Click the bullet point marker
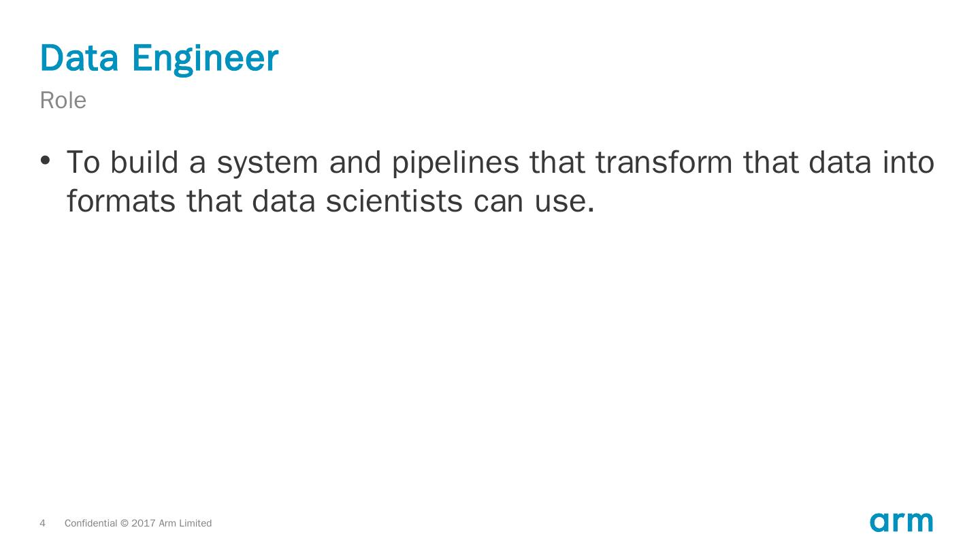 coord(46,161)
